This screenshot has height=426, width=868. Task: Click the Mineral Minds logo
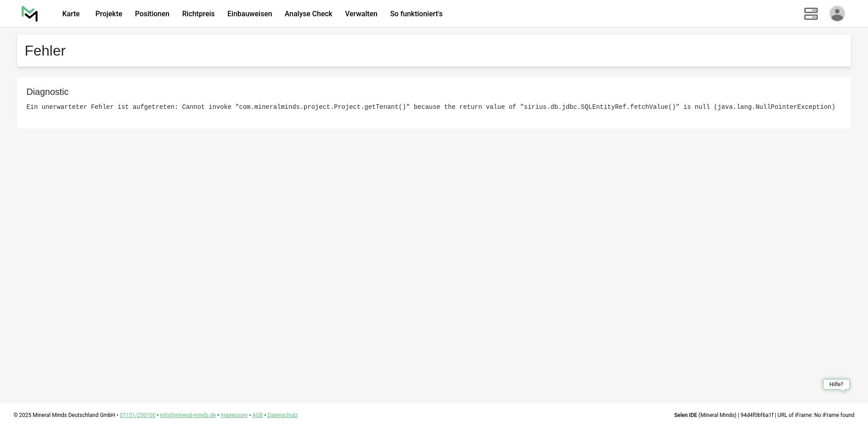30,14
